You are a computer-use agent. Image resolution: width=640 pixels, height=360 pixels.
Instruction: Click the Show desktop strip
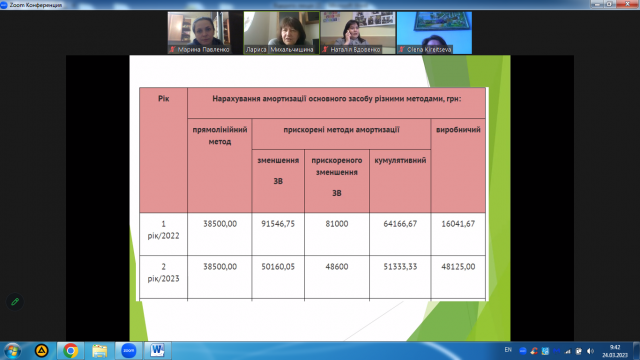pyautogui.click(x=636, y=351)
